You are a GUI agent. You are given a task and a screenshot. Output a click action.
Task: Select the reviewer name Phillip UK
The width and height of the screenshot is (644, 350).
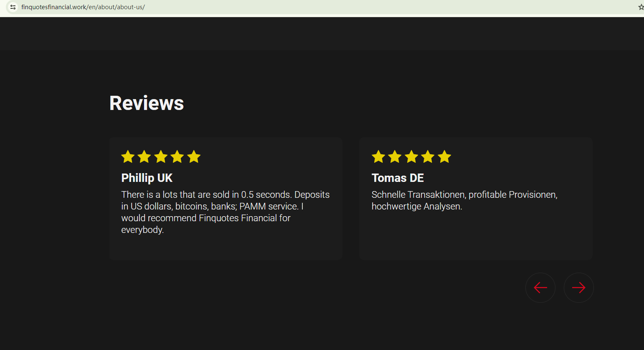(x=147, y=178)
